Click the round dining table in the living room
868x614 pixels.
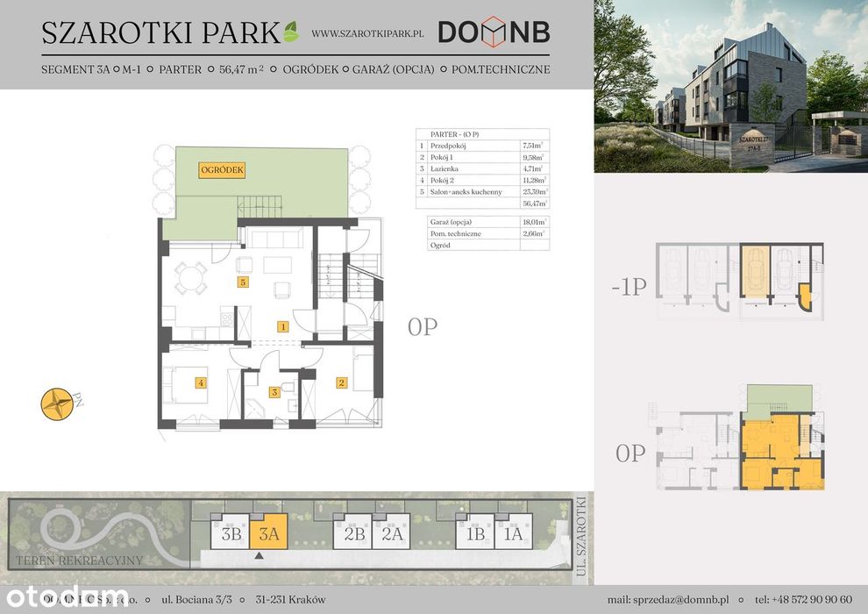click(190, 277)
